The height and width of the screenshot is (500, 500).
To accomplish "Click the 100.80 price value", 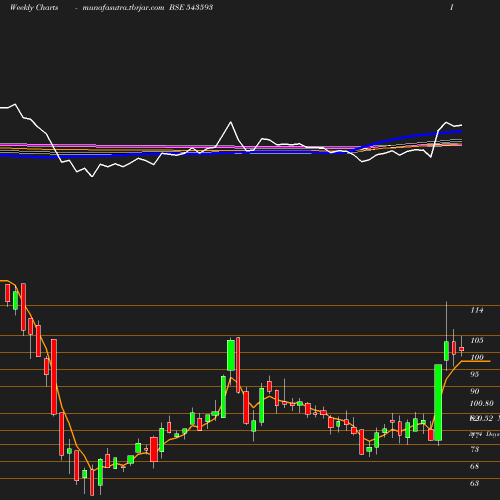I will click(482, 404).
